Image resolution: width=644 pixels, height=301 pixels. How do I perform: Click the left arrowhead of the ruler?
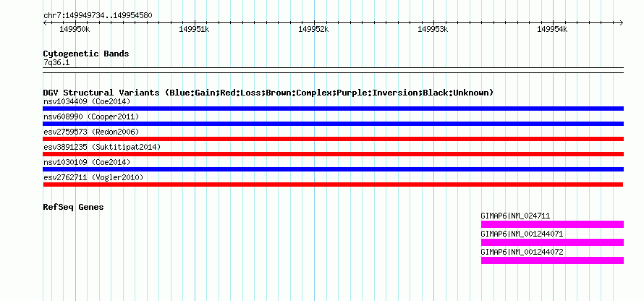pos(45,22)
